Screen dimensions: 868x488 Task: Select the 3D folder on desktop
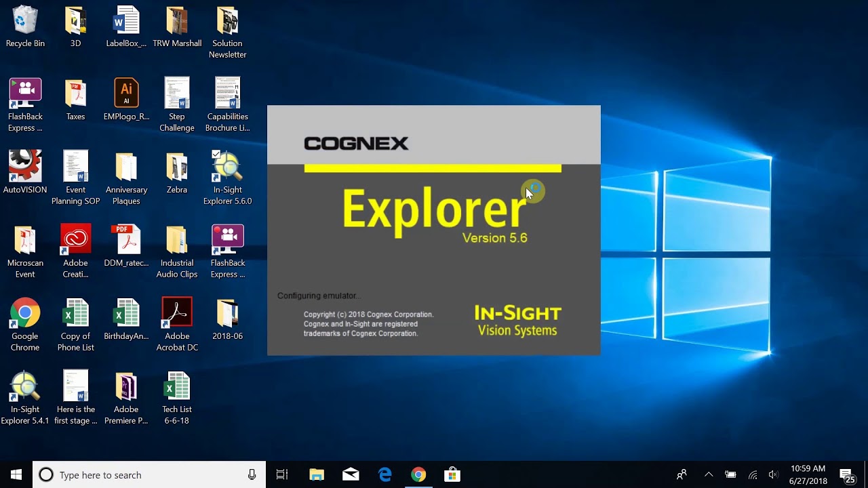click(75, 20)
